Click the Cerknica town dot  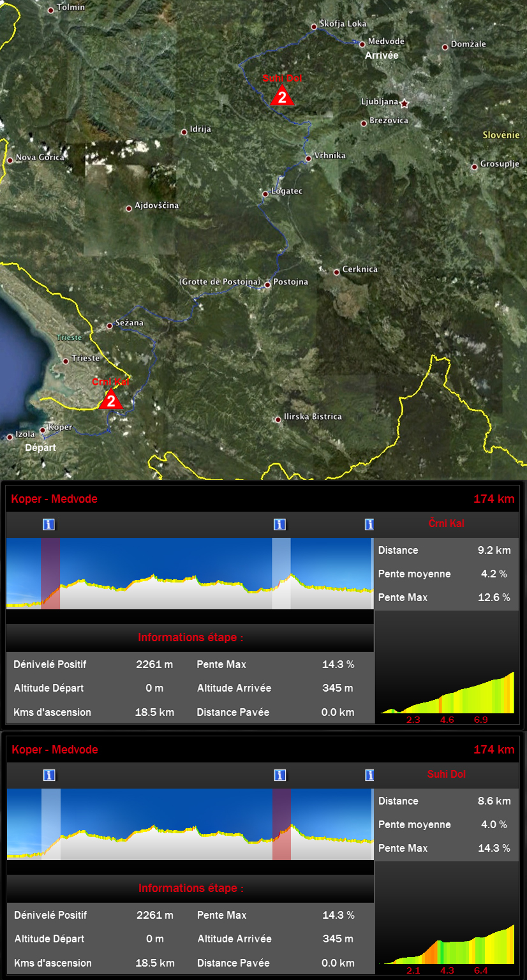pyautogui.click(x=337, y=272)
